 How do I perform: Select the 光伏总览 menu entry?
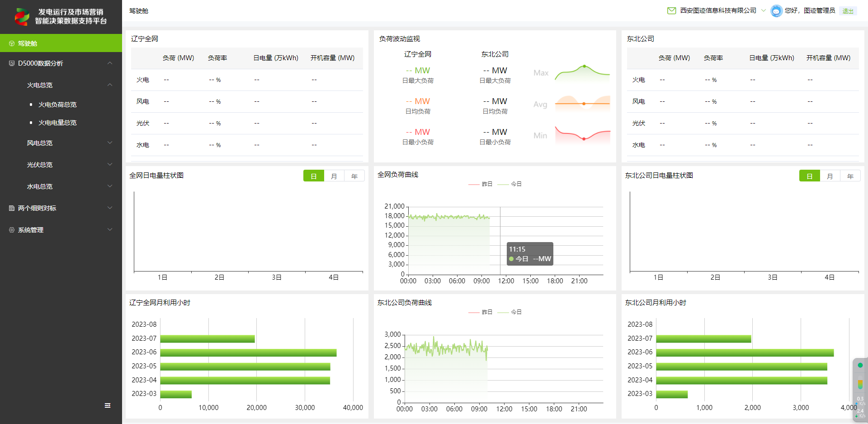(61, 165)
